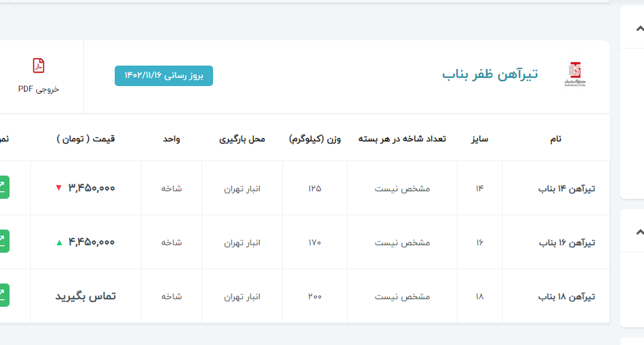Click the وزن (کیلوگرم) column header
This screenshot has width=644, height=345.
click(x=316, y=139)
